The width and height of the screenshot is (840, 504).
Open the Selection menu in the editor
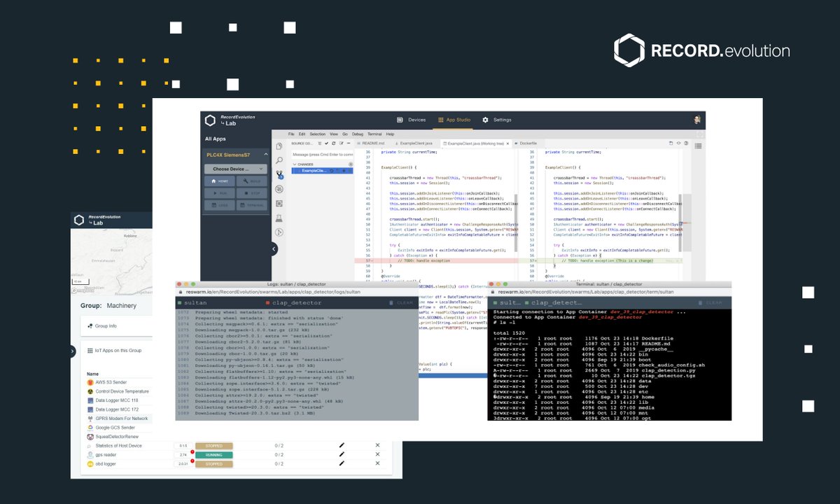(x=317, y=134)
